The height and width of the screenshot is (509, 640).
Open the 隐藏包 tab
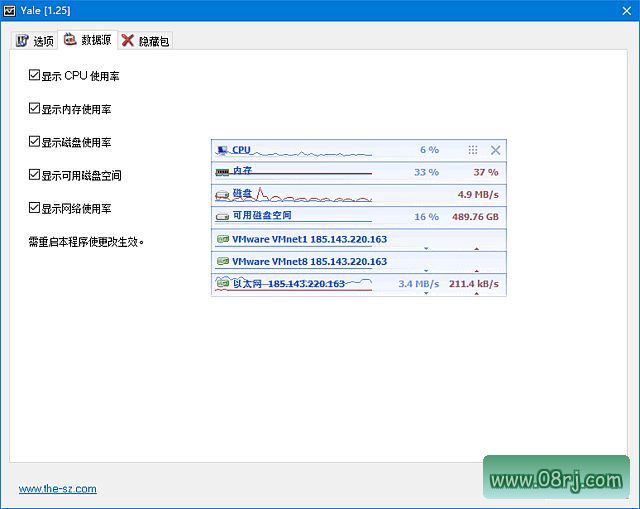[x=146, y=40]
